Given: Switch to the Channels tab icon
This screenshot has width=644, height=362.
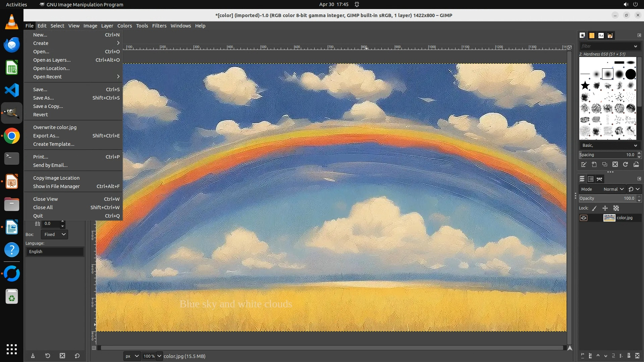Looking at the screenshot, I should tap(591, 179).
